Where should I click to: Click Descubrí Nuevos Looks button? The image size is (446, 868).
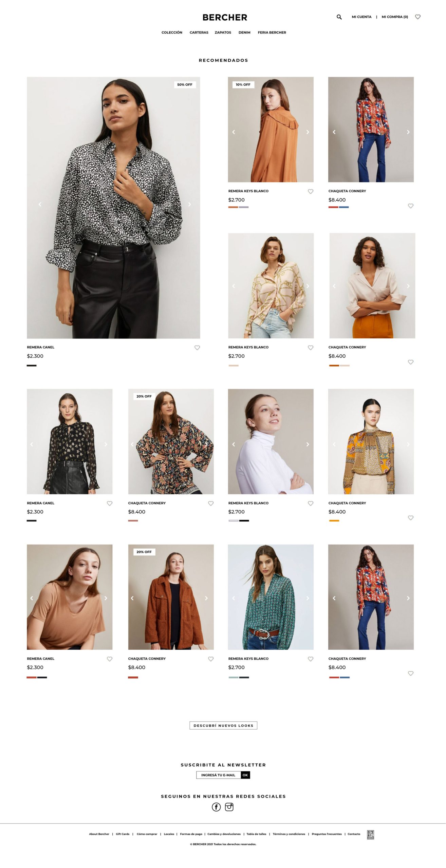coord(223,725)
